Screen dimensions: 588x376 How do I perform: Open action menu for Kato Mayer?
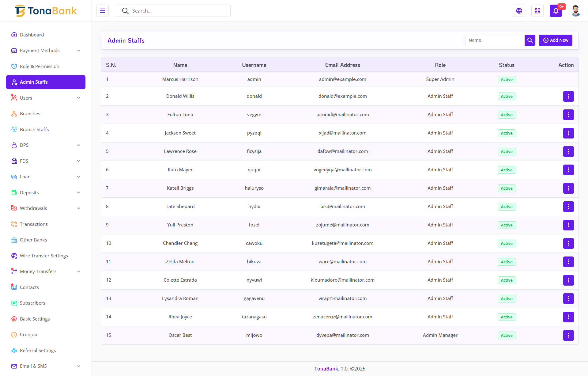(x=568, y=170)
